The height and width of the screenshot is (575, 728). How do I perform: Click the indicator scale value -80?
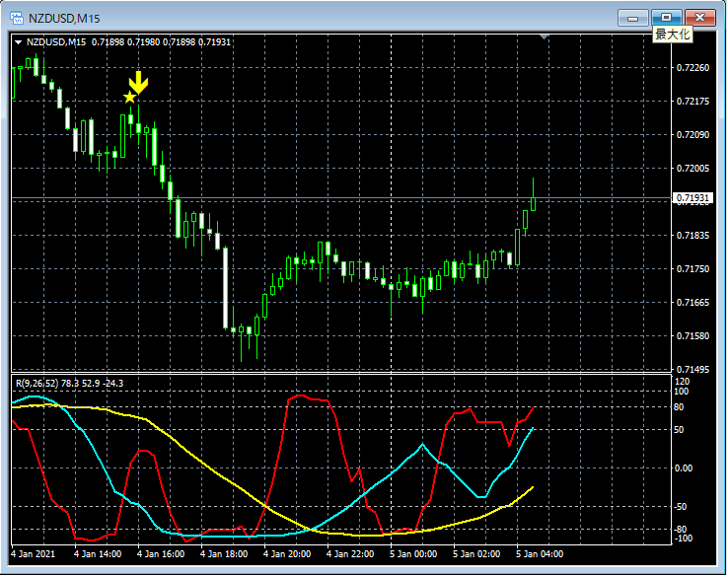click(681, 529)
